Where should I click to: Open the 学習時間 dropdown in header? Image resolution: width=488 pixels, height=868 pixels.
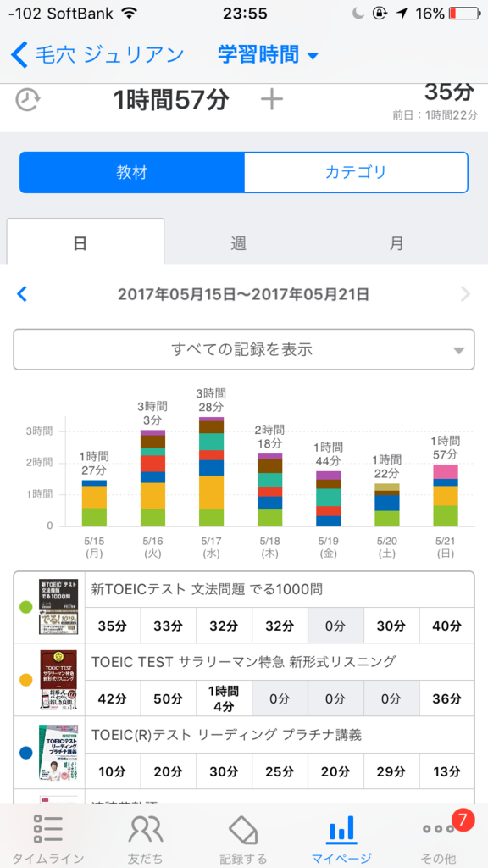pos(269,55)
